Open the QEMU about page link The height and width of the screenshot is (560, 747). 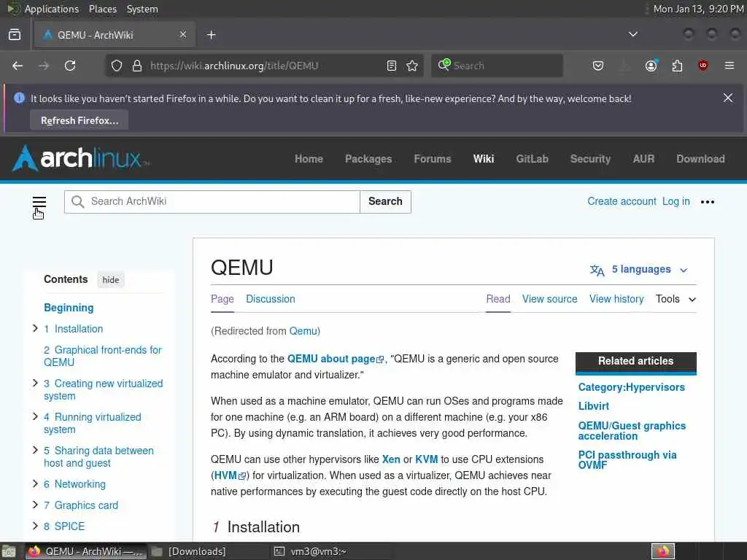[336, 359]
